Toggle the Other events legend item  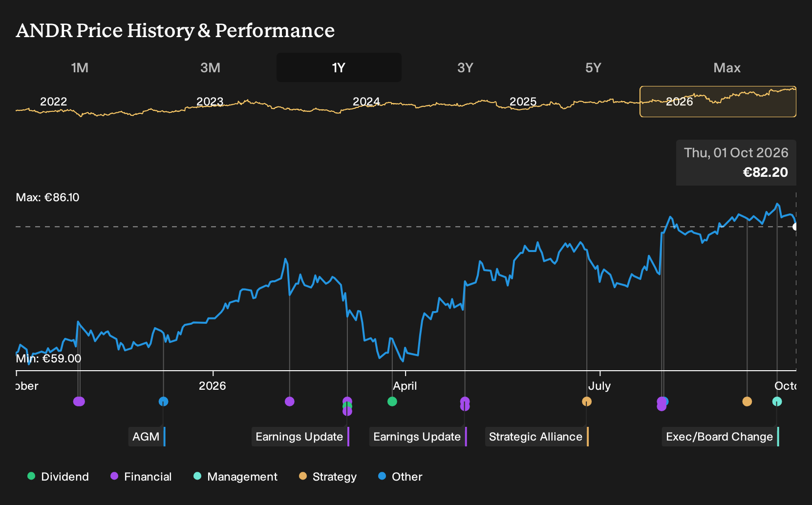(x=400, y=476)
